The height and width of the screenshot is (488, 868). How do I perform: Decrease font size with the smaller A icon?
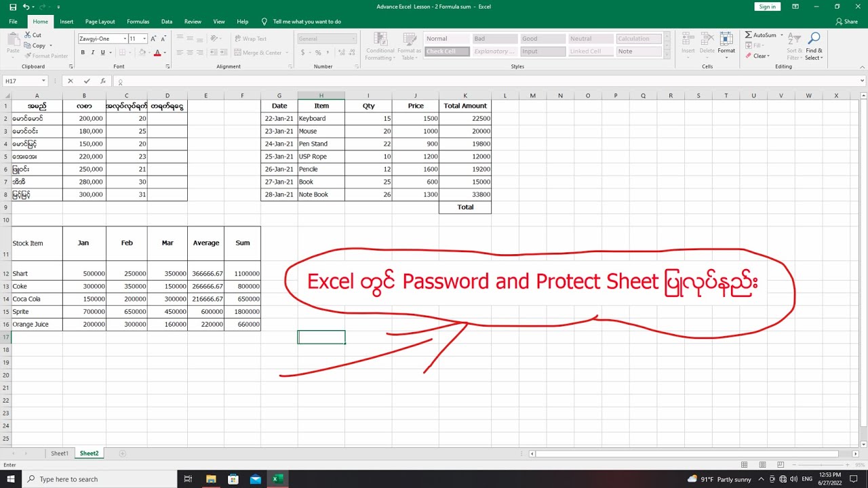coord(163,39)
